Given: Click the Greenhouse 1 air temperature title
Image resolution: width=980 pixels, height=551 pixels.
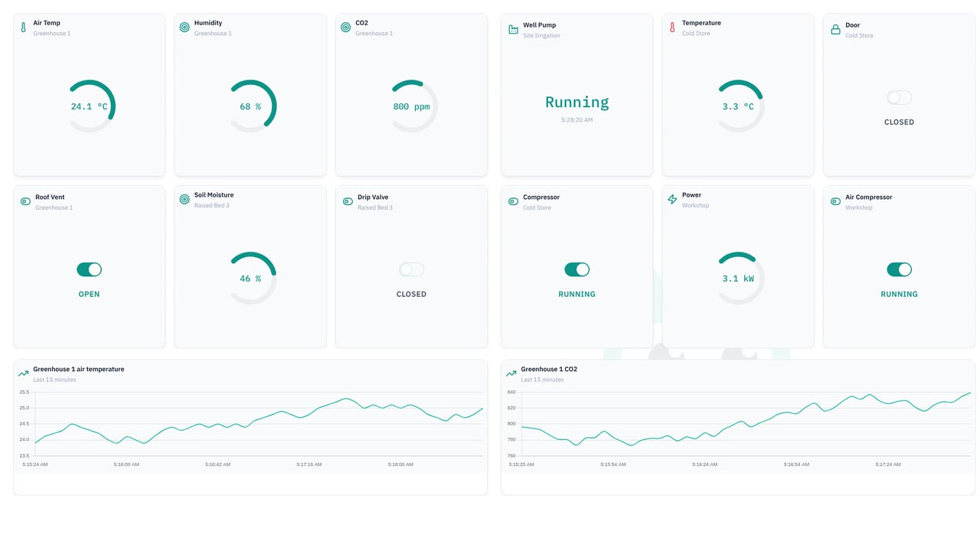Looking at the screenshot, I should (x=79, y=369).
